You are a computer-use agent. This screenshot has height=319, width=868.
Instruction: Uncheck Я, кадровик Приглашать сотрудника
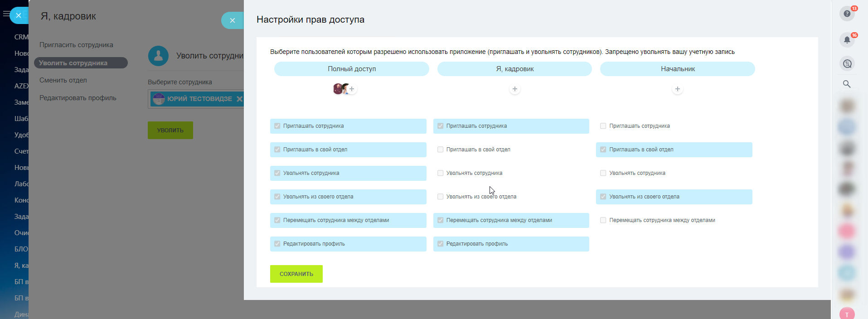(x=440, y=126)
